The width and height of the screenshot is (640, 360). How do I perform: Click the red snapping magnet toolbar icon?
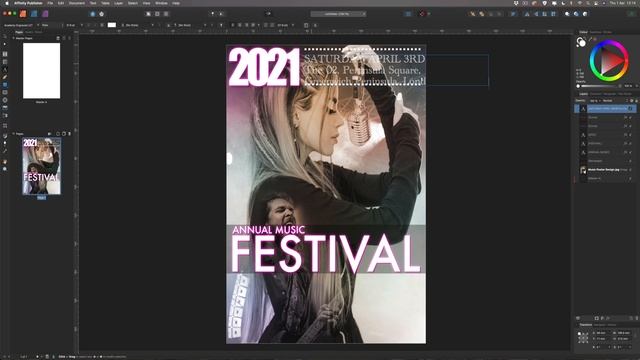click(422, 13)
